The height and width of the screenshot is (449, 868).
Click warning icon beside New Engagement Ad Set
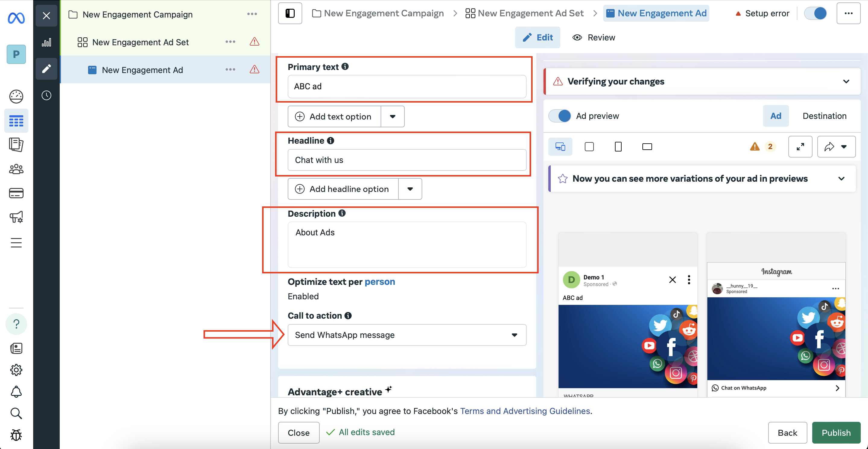[255, 42]
